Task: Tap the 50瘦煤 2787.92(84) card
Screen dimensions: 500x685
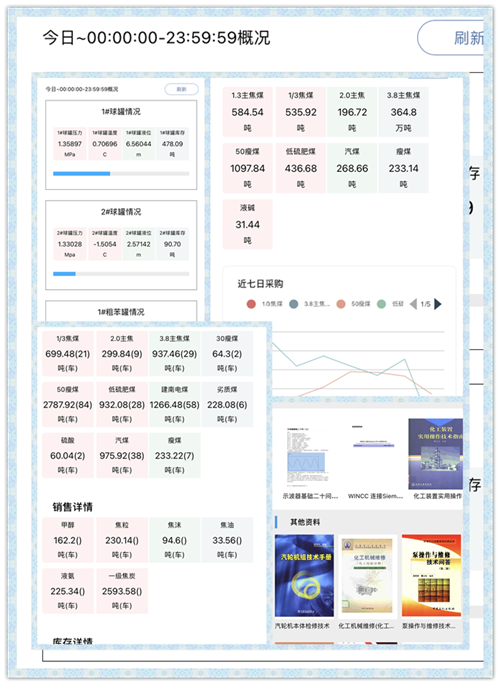Action: (68, 405)
